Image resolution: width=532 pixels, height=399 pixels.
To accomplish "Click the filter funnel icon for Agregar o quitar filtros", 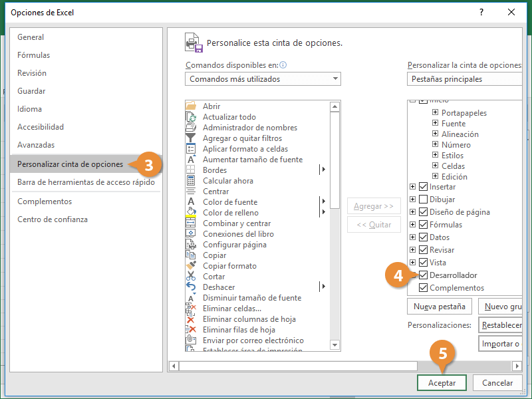I will pos(191,138).
